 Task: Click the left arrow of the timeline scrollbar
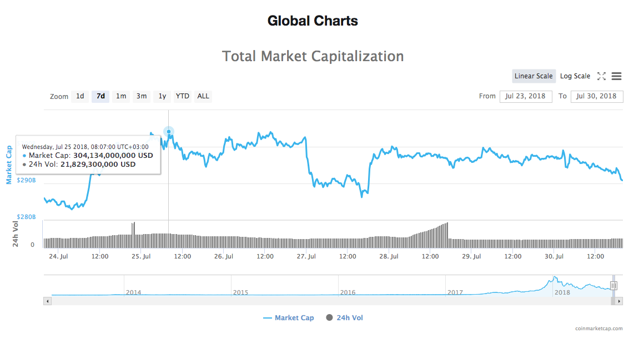point(47,301)
